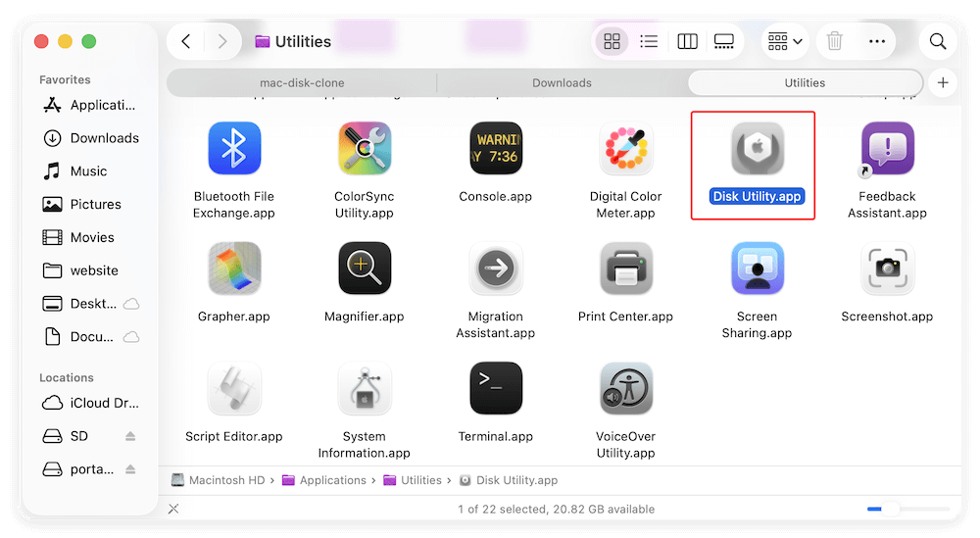Add a new Finder tab

pos(943,83)
